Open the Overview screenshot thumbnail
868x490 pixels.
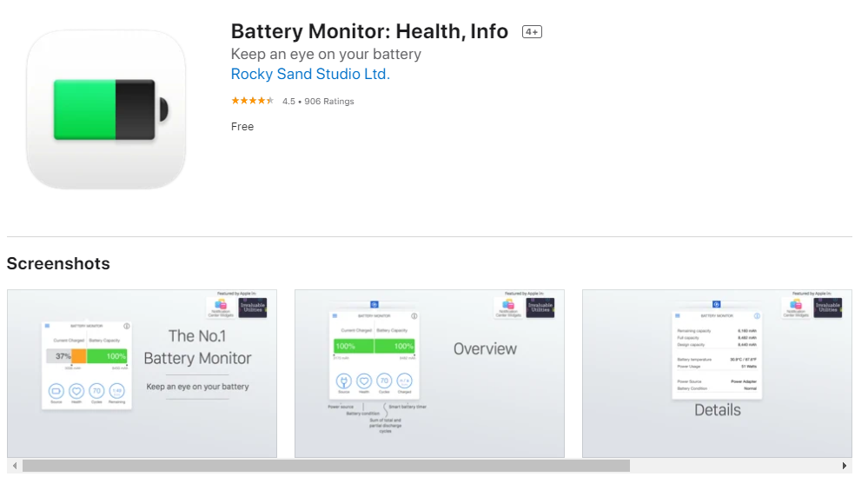(429, 374)
